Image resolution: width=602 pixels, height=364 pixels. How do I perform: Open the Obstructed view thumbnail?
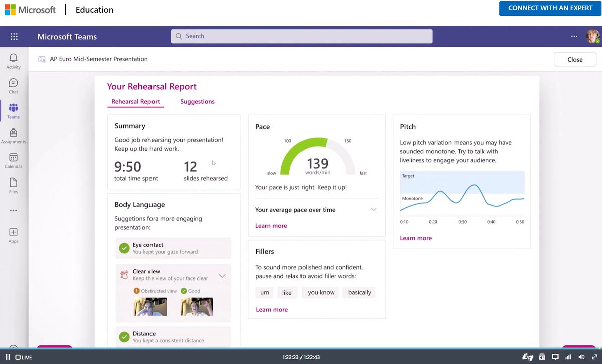point(150,307)
